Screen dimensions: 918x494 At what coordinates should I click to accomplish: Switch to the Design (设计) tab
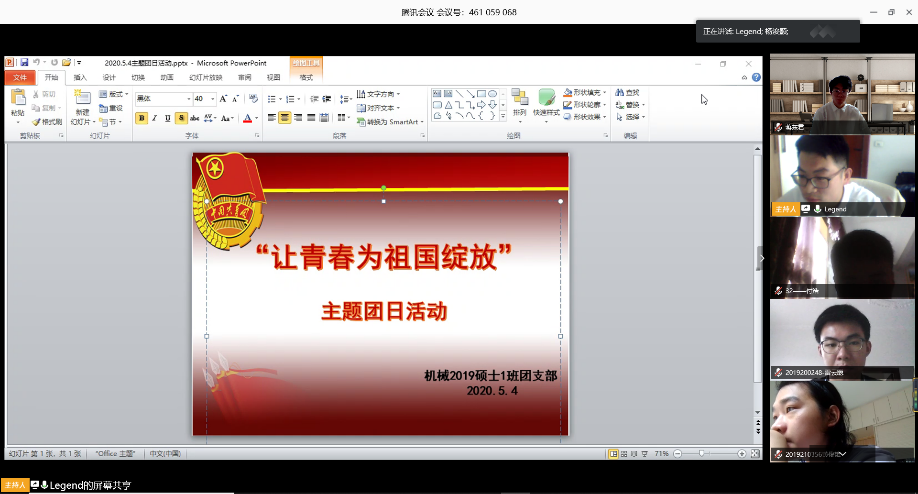[109, 77]
